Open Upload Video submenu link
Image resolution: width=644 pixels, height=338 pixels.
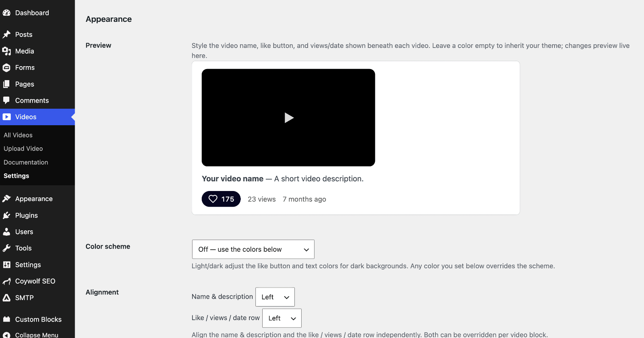pos(23,149)
